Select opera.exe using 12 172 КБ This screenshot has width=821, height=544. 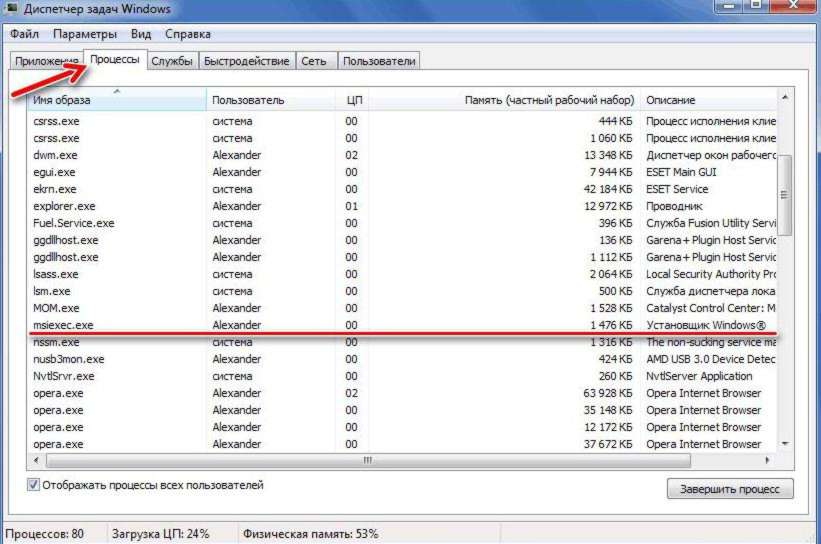click(403, 427)
